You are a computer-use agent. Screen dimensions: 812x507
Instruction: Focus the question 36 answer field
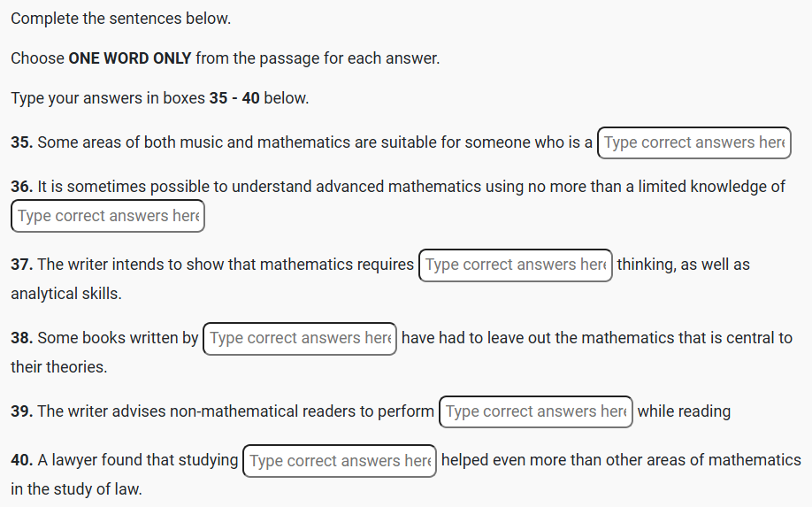click(x=108, y=216)
